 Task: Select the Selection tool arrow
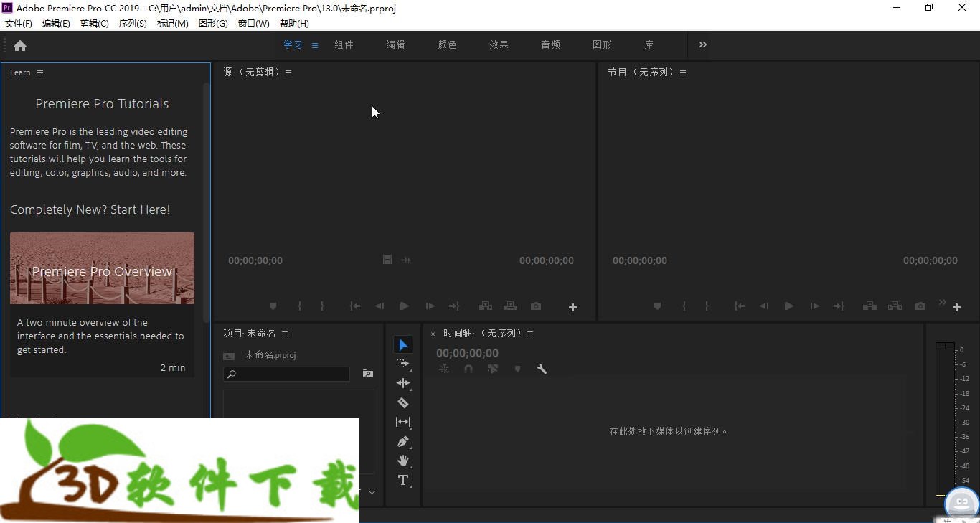[403, 345]
